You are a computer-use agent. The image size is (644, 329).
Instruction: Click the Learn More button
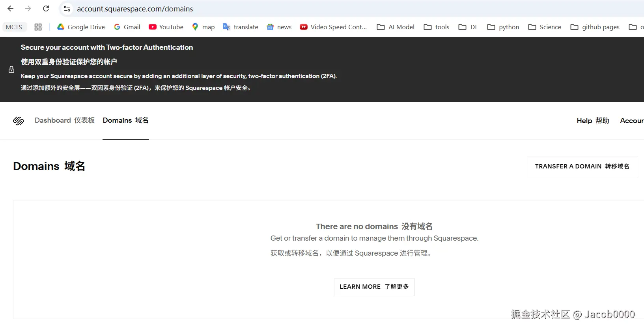pyautogui.click(x=374, y=287)
